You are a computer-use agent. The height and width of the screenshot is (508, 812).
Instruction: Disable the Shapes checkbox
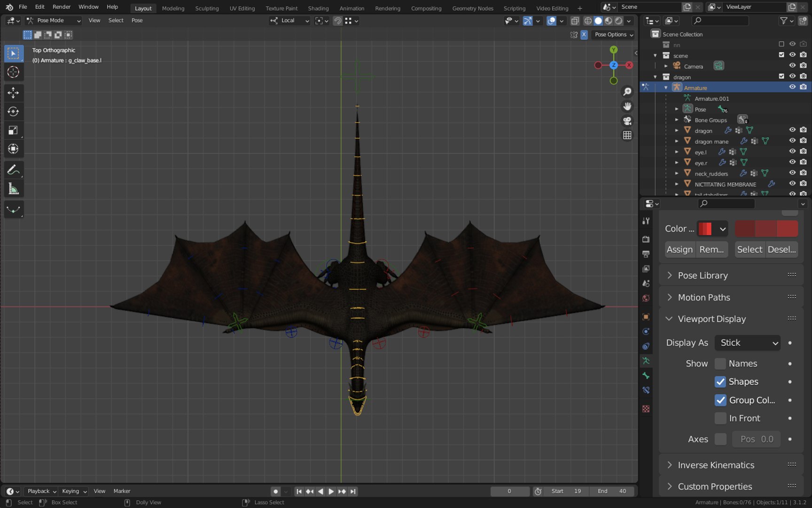720,381
